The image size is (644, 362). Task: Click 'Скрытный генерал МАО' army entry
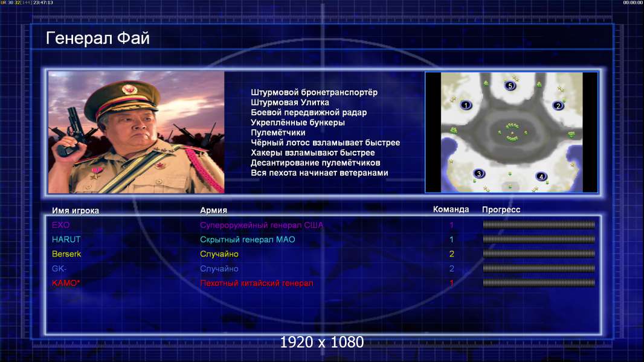click(x=248, y=240)
